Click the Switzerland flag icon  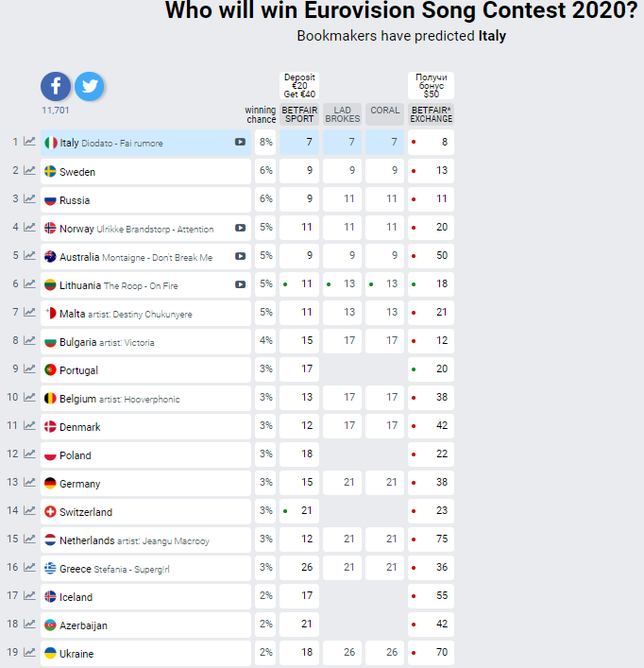pyautogui.click(x=51, y=512)
